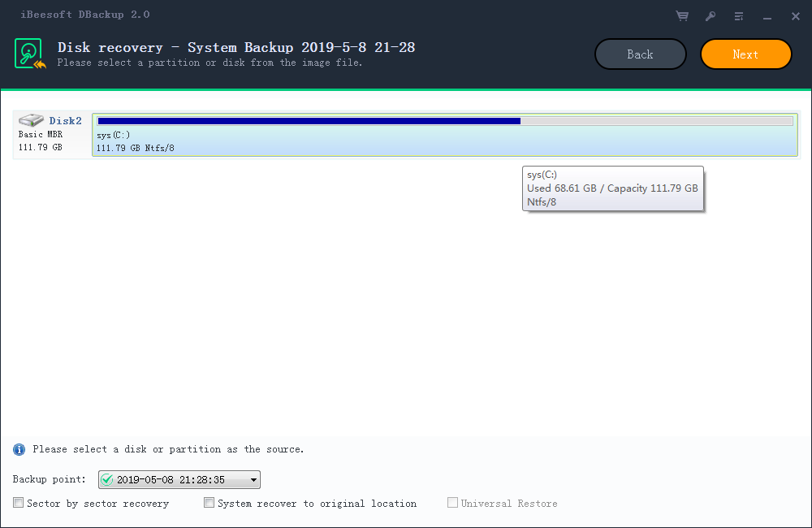This screenshot has height=528, width=812.
Task: Click the 'Backup point:' label
Action: tap(50, 479)
